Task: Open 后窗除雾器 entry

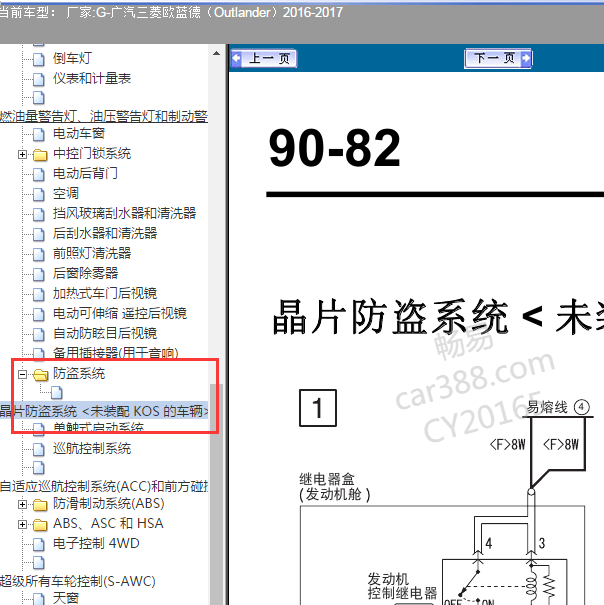Action: [x=85, y=273]
